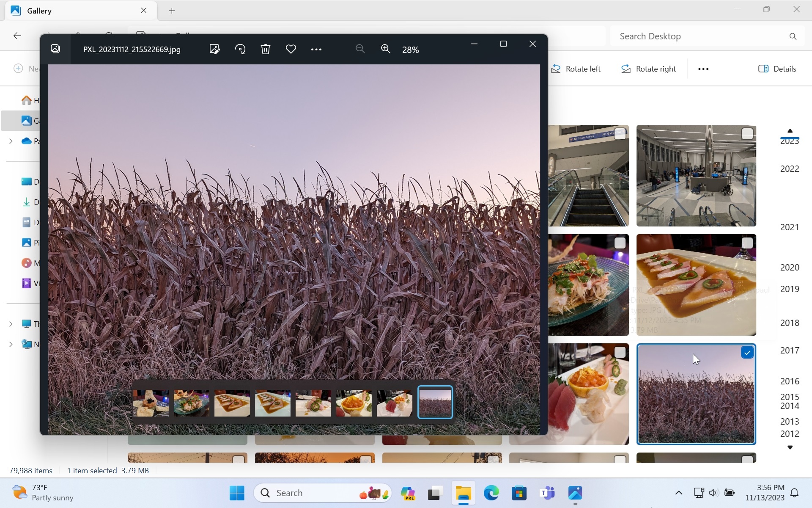Click the Edit image icon
Viewport: 812px width, 508px height.
[x=214, y=49]
